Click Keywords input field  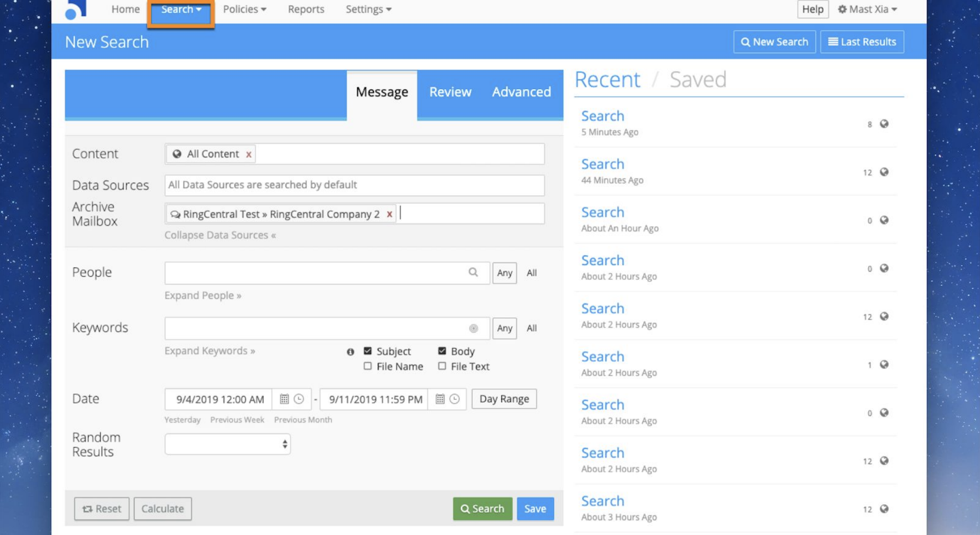coord(327,328)
